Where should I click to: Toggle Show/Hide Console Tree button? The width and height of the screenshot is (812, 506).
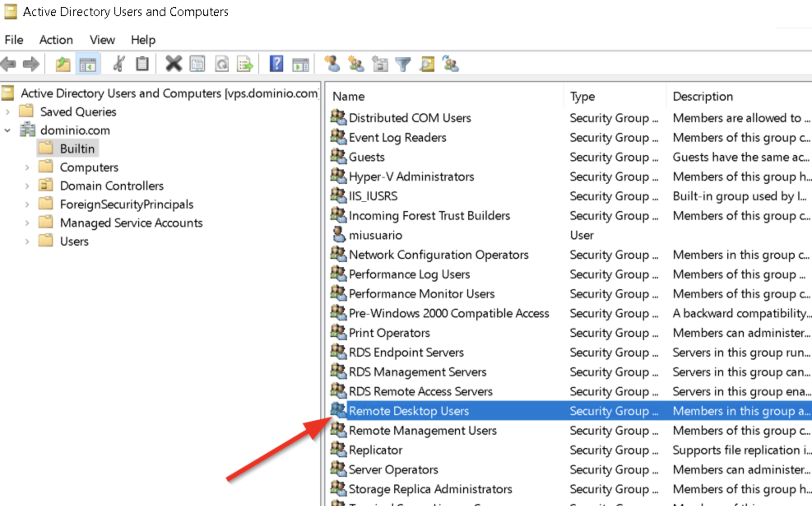pos(88,64)
